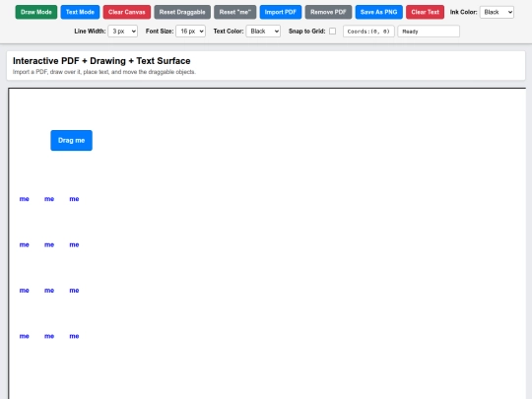Open the Ink Color dropdown
The image size is (532, 399).
[x=497, y=12]
